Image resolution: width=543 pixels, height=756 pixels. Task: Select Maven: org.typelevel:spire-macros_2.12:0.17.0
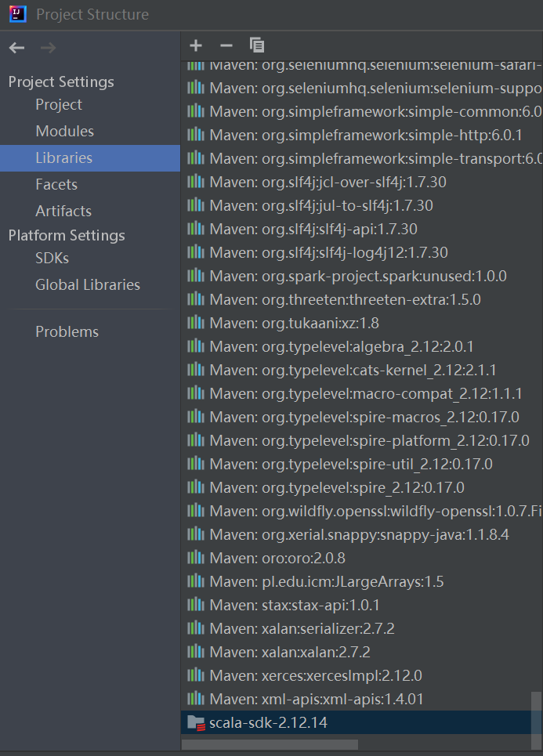362,417
